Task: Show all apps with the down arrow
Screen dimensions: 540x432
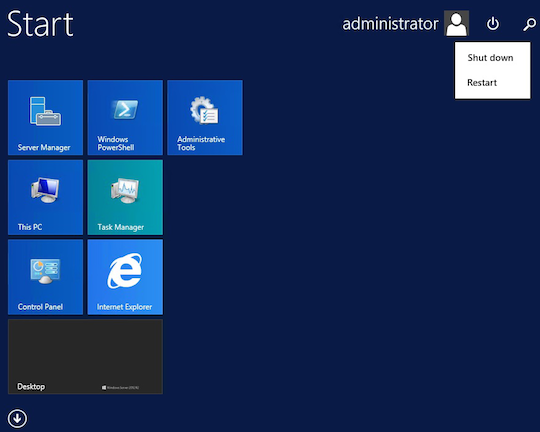Action: coord(17,418)
